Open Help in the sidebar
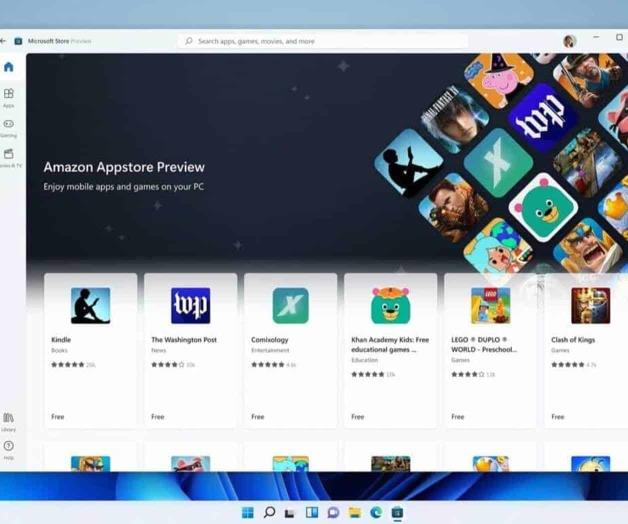The width and height of the screenshot is (628, 524). pos(8,450)
